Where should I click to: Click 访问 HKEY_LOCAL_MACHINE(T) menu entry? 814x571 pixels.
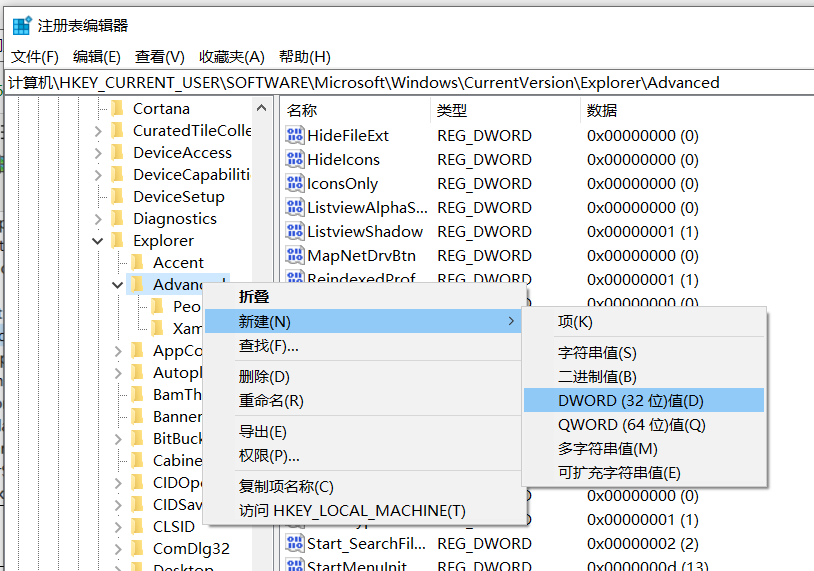pyautogui.click(x=363, y=511)
